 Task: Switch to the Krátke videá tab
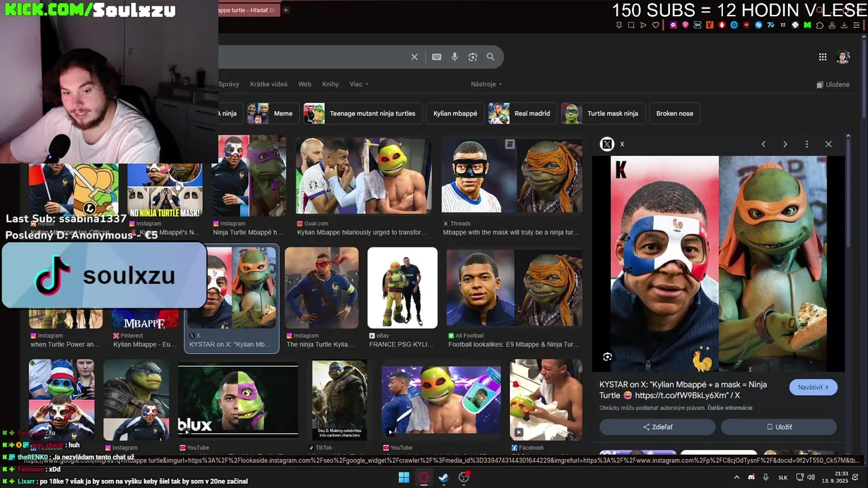(x=269, y=84)
